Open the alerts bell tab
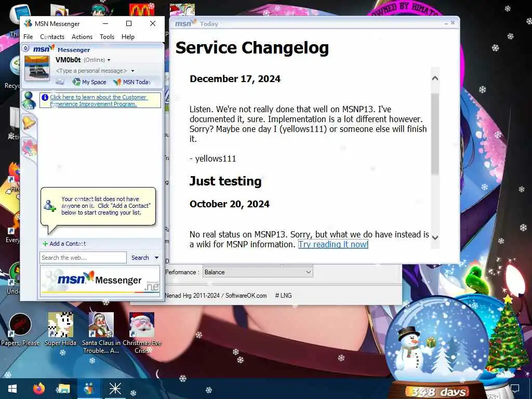The height and width of the screenshot is (399, 532). pyautogui.click(x=29, y=123)
